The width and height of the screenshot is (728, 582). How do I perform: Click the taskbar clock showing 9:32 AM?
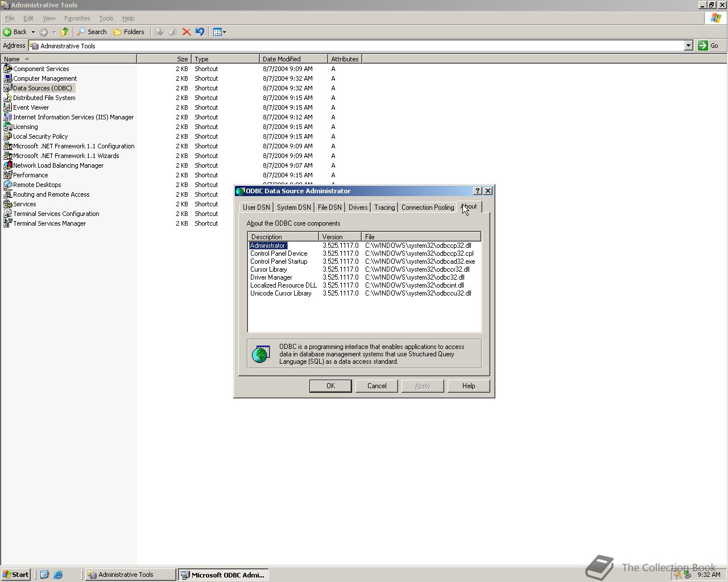(709, 575)
